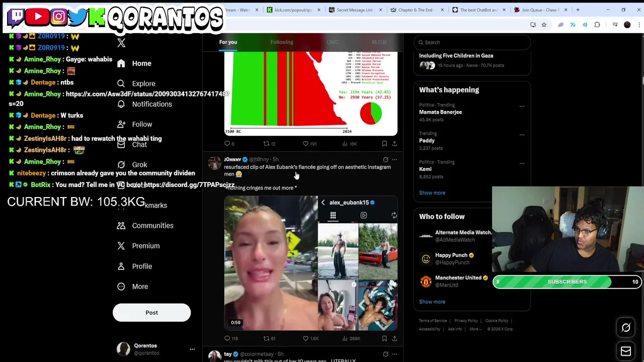644x362 pixels.
Task: Open Kemi trend options
Action: click(522, 163)
